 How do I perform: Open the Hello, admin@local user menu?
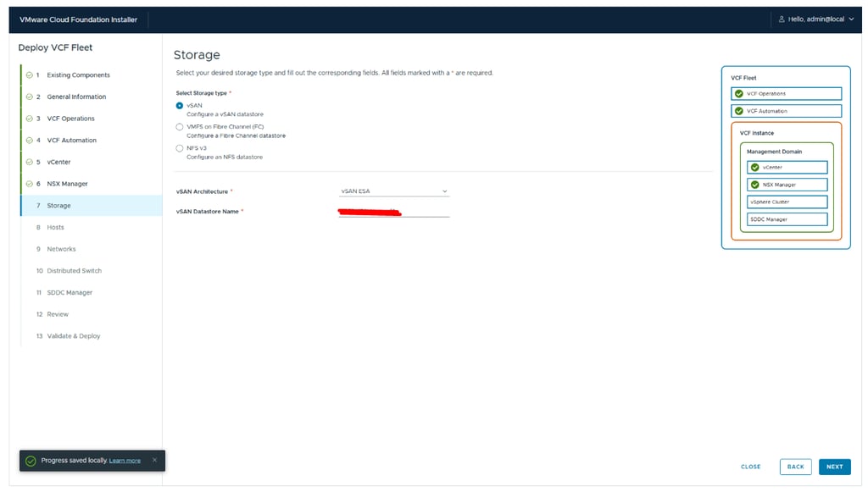click(x=816, y=19)
